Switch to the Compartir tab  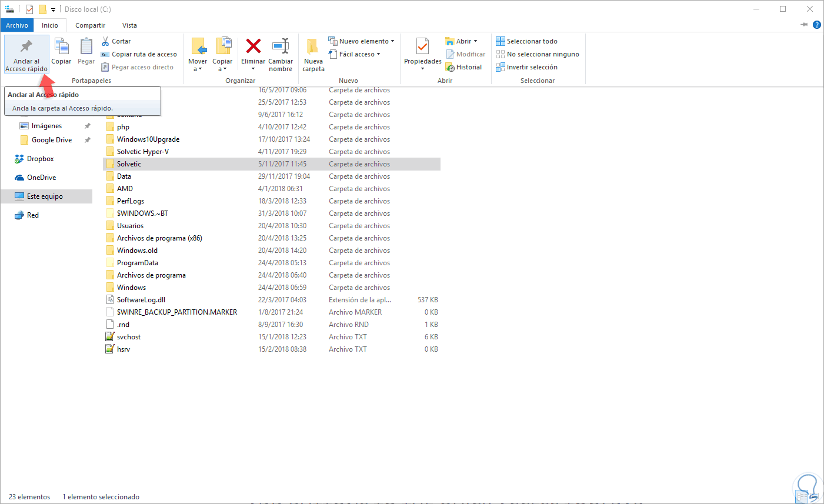(91, 25)
